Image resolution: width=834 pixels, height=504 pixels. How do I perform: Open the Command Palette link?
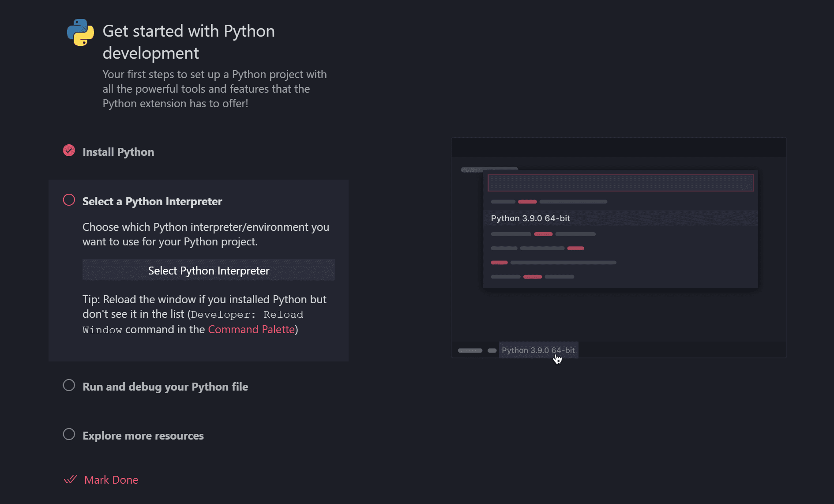(251, 329)
